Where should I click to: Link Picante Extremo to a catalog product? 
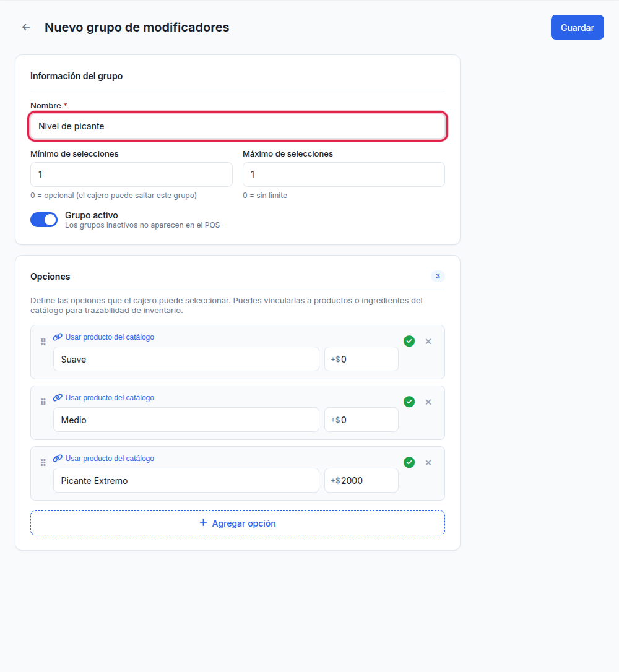point(110,459)
